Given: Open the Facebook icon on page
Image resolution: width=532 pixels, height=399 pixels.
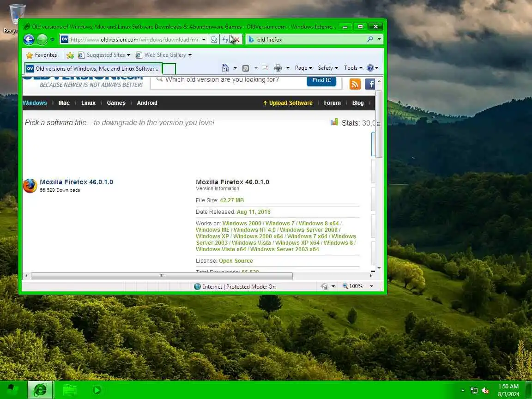Looking at the screenshot, I should click(370, 84).
